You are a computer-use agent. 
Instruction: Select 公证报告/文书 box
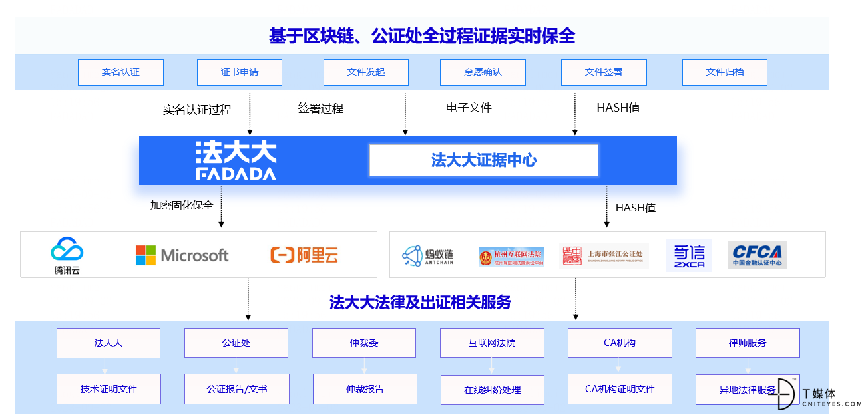click(x=236, y=389)
